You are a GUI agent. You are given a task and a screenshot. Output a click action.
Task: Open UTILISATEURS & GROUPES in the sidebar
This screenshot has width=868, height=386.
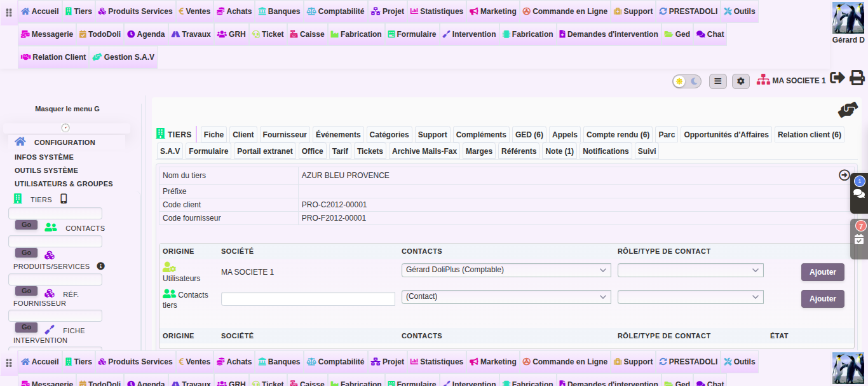(x=64, y=184)
